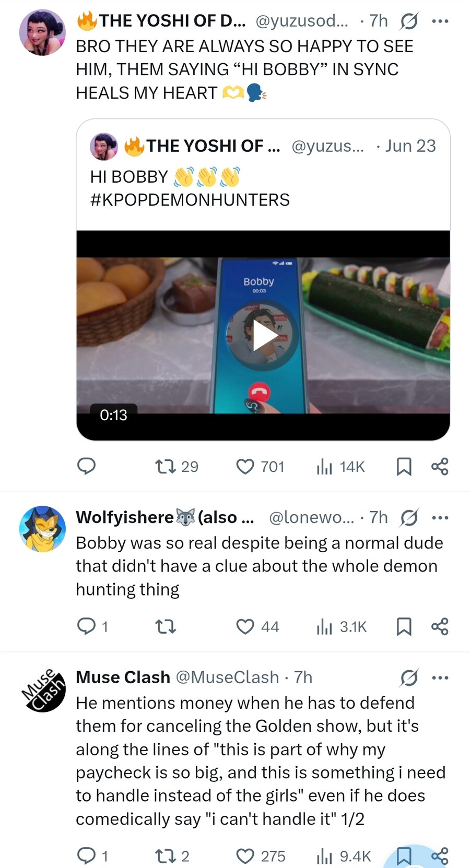Open Wolfyishere's fox avatar
This screenshot has width=470, height=868.
pos(43,529)
